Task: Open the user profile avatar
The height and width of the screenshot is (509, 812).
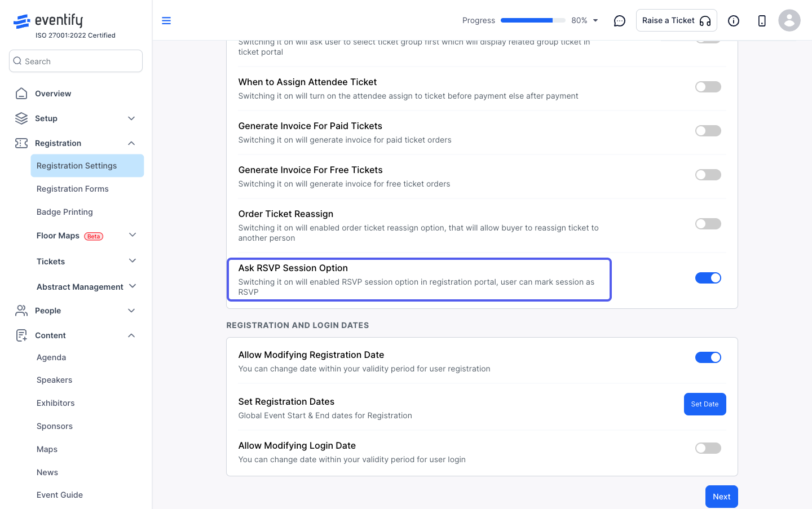Action: pos(789,20)
